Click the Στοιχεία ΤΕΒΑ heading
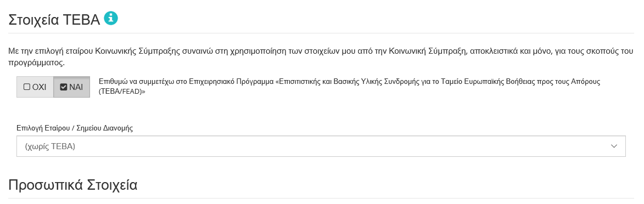This screenshot has width=644, height=204. pos(54,19)
